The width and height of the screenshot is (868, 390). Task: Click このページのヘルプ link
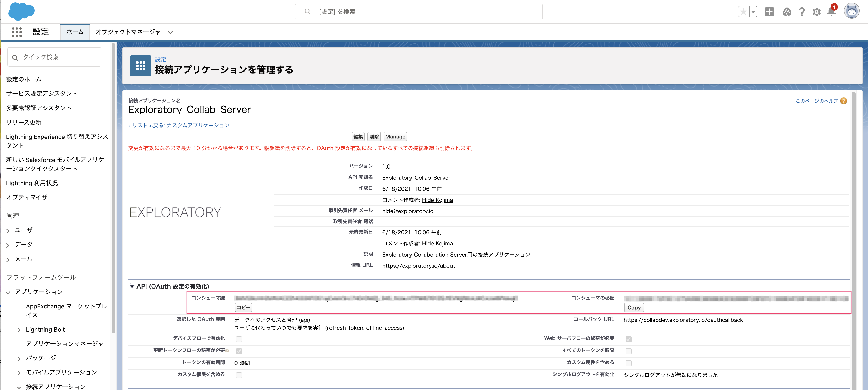coord(816,101)
